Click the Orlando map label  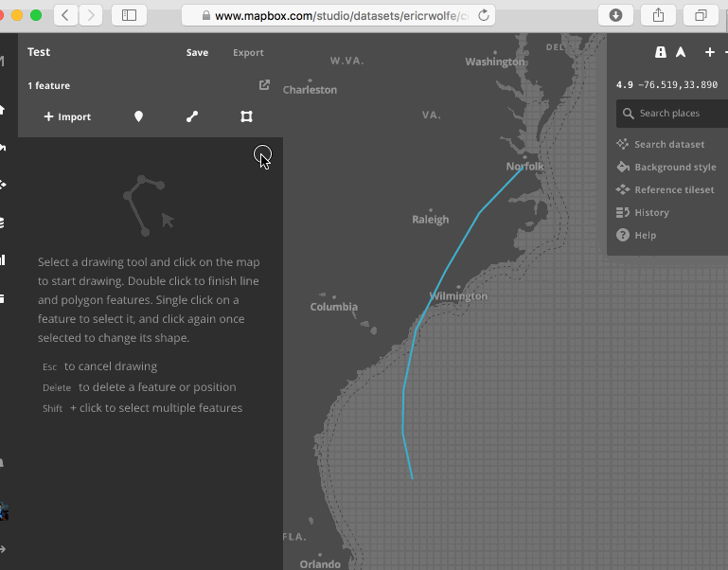(x=320, y=564)
